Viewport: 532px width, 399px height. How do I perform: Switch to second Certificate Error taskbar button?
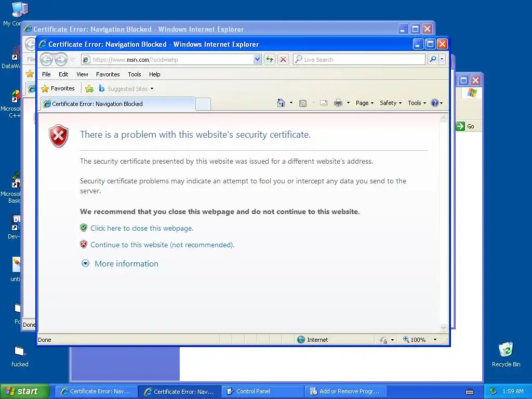pyautogui.click(x=179, y=392)
